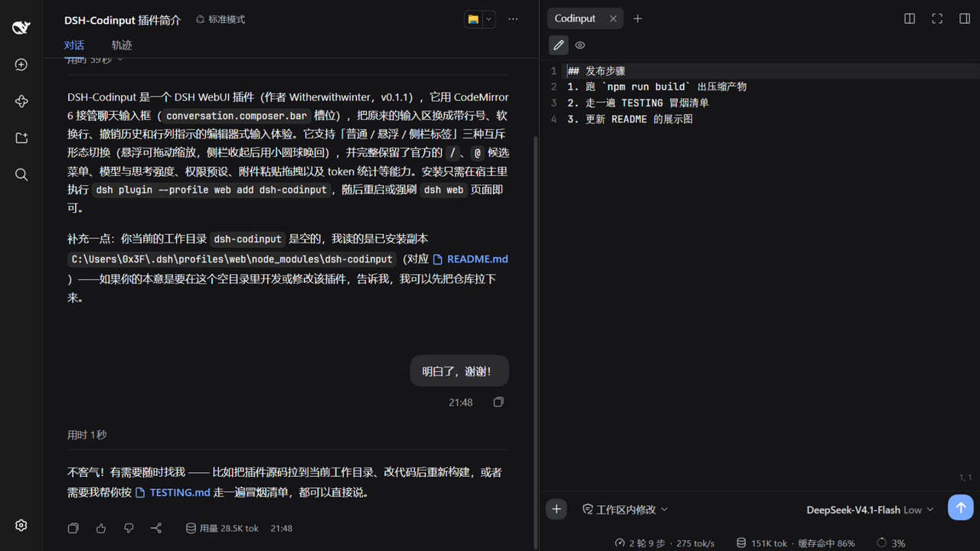Viewport: 980px width, 551px height.
Task: Switch to the 轨迹 tab
Action: coord(122,45)
